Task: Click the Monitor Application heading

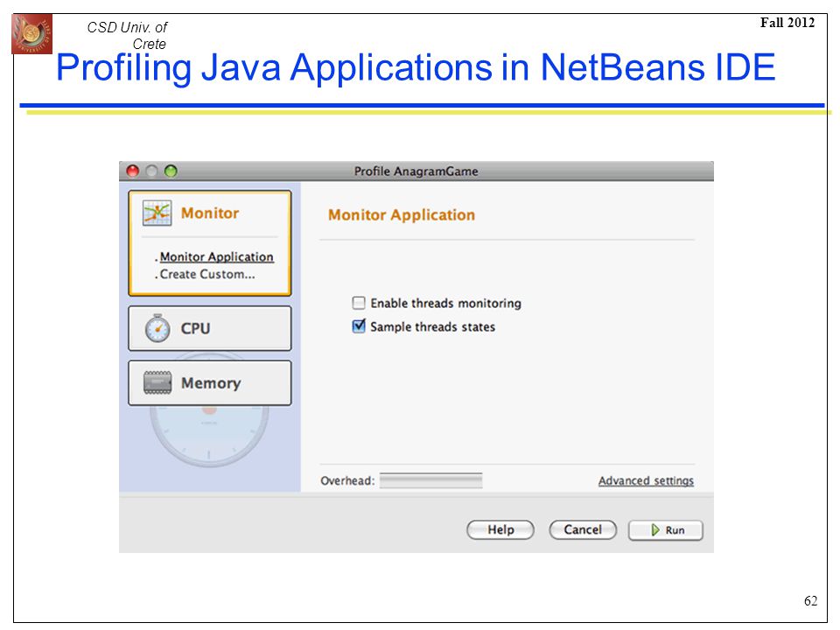Action: tap(402, 215)
